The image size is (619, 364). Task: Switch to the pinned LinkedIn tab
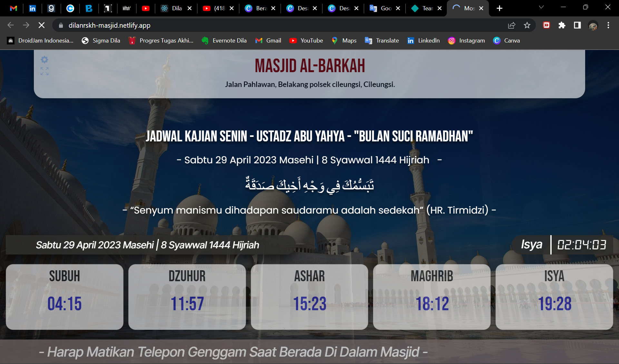tap(32, 8)
